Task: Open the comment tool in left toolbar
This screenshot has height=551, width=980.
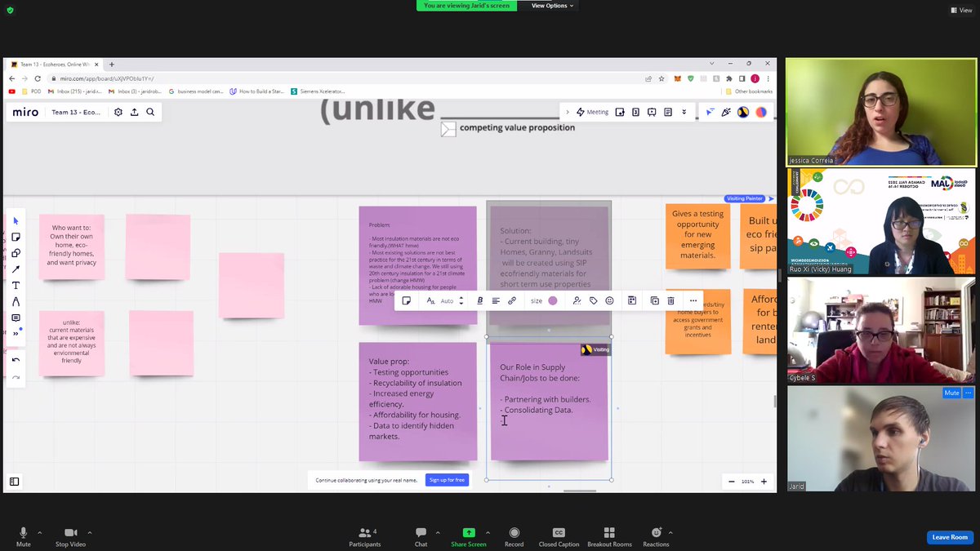Action: click(16, 318)
